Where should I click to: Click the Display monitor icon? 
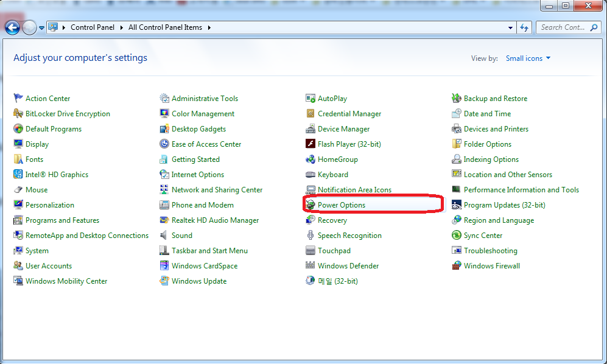click(x=18, y=144)
